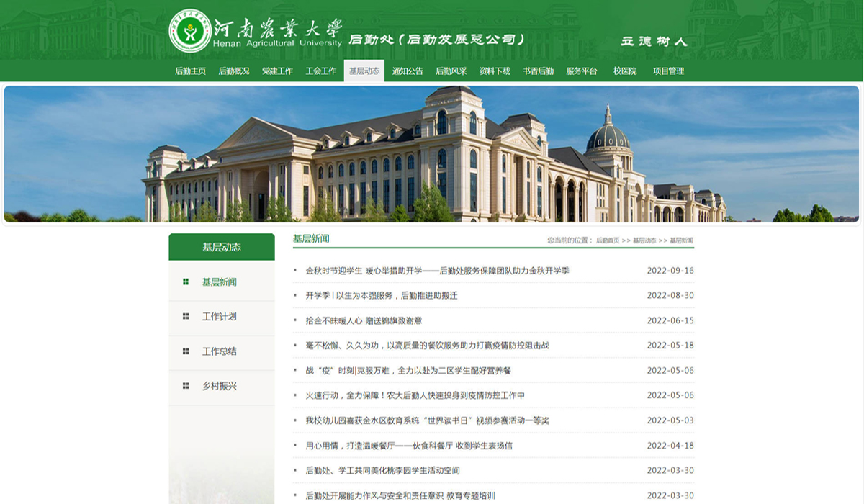Select 服务平台 from the top navigation

click(x=581, y=71)
